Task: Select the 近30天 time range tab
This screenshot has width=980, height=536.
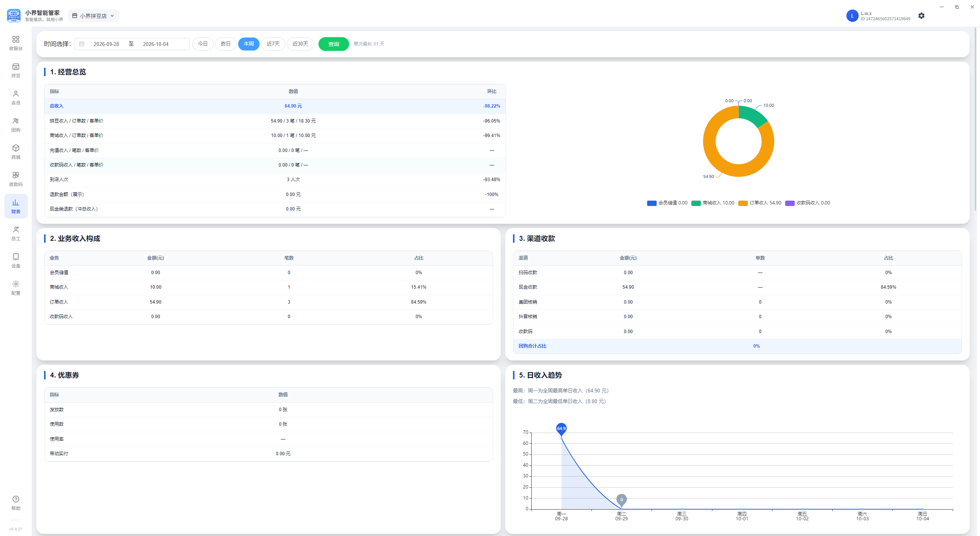Action: point(300,44)
